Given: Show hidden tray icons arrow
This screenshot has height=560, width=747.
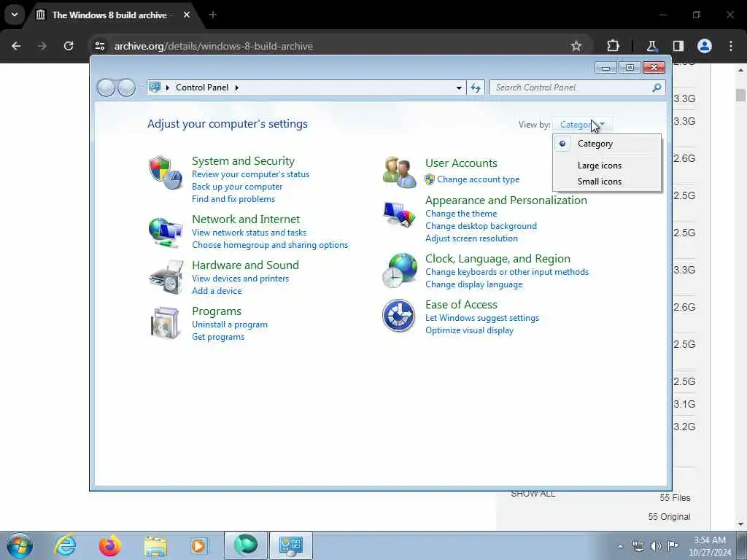Looking at the screenshot, I should 620,547.
